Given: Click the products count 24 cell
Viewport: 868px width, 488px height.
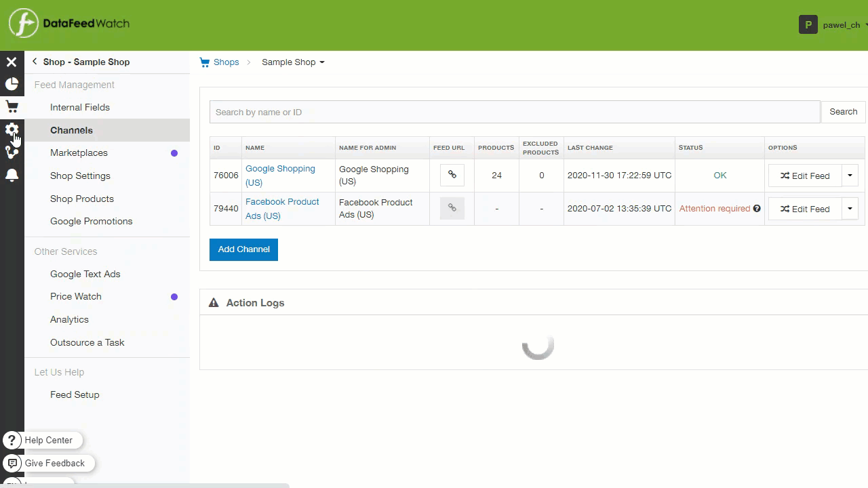Looking at the screenshot, I should coord(496,176).
